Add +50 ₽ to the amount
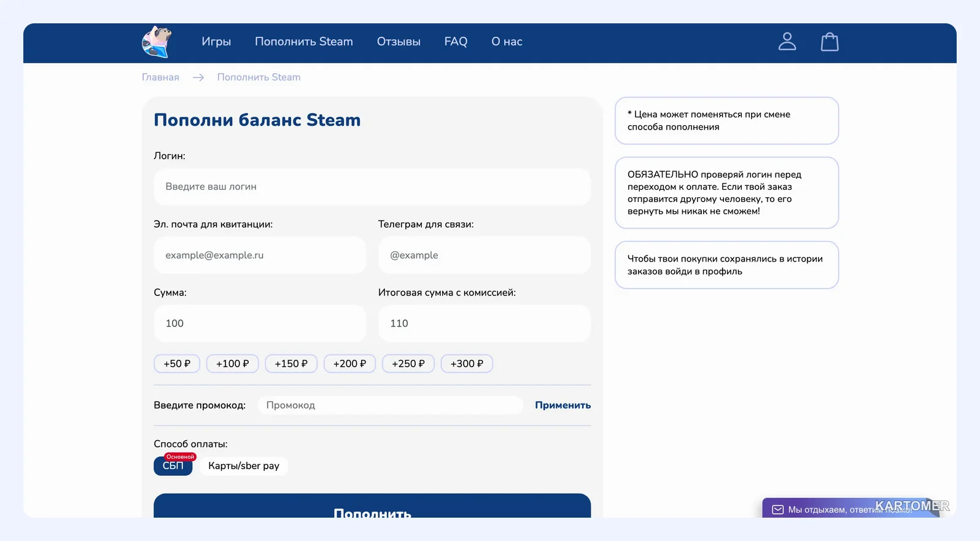 (x=177, y=364)
